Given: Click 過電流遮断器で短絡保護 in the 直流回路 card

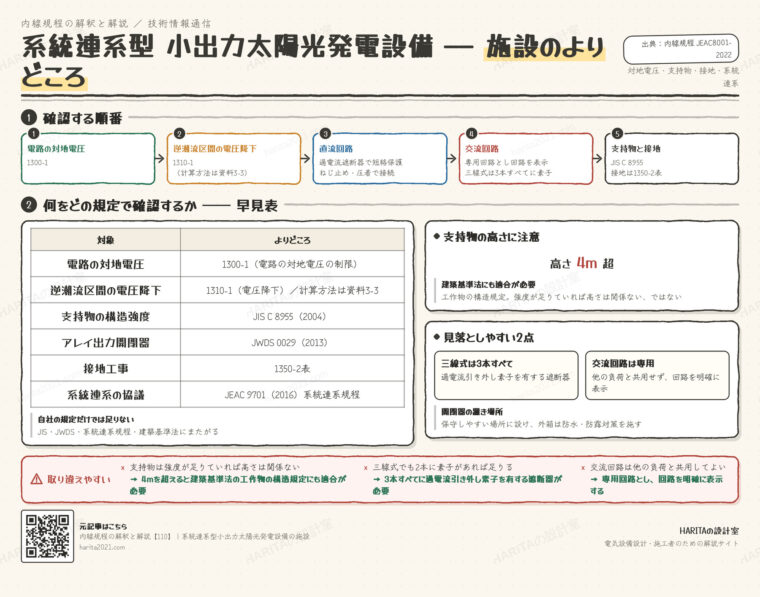Looking at the screenshot, I should pyautogui.click(x=361, y=162).
